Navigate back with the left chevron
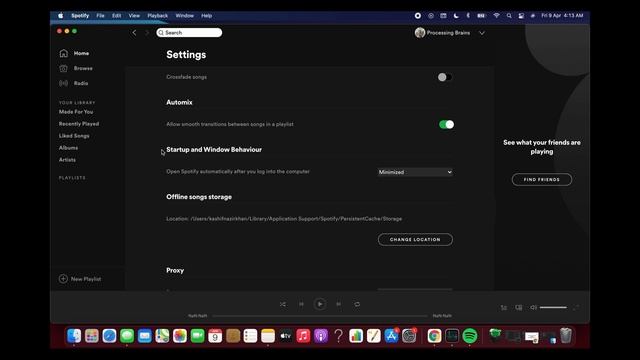This screenshot has height=360, width=640. [x=134, y=33]
